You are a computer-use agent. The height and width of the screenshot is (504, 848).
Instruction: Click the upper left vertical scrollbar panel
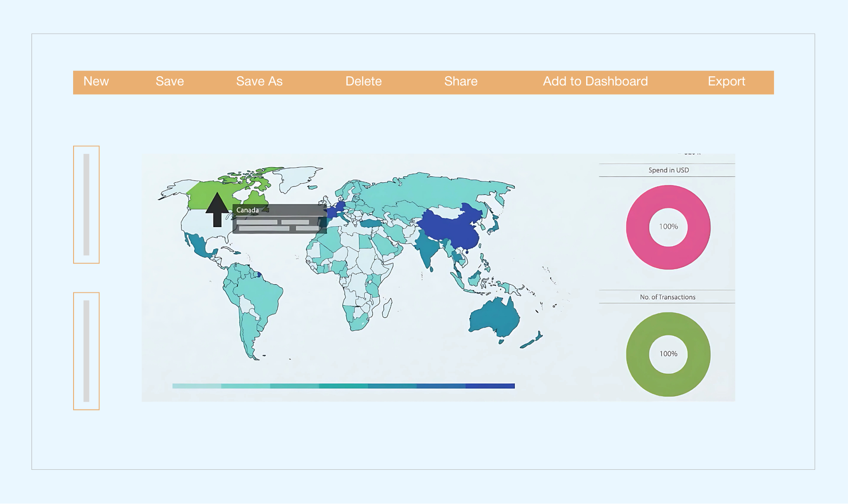86,205
